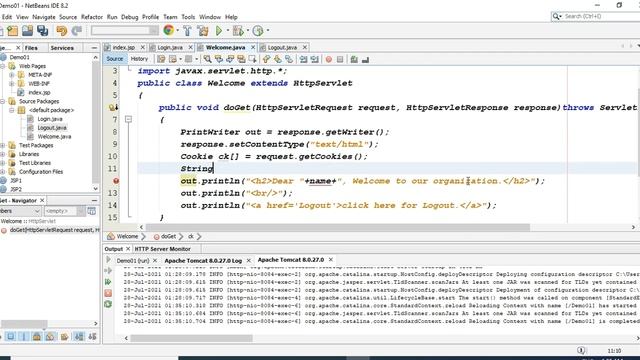Open Logout.java in the project tree
The image size is (640, 360).
pos(52,128)
